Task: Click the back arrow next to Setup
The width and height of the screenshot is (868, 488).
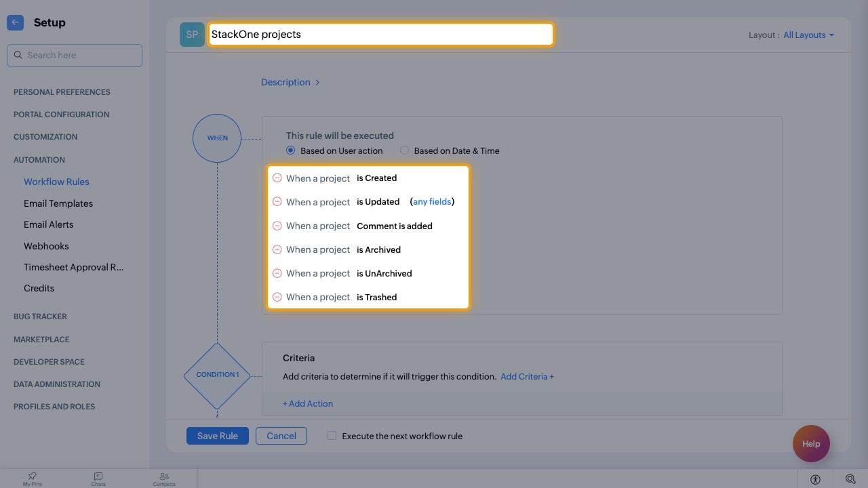Action: (16, 23)
